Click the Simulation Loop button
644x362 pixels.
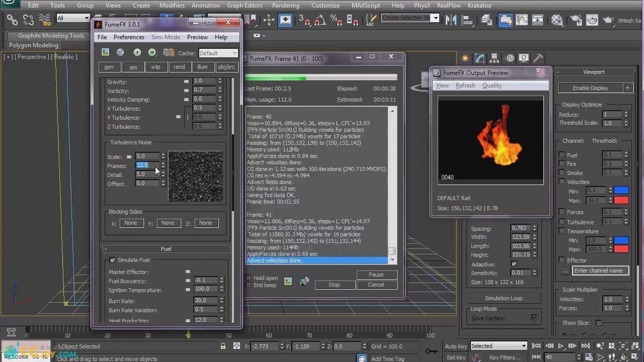[504, 298]
